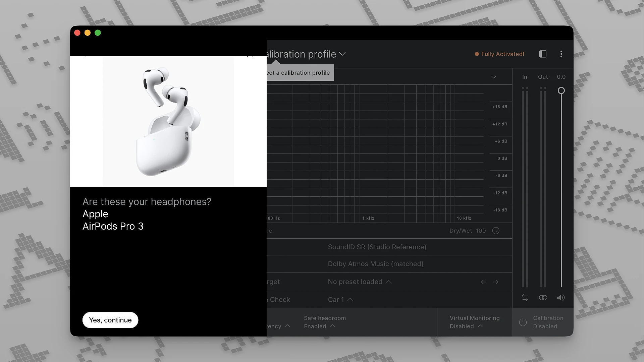Click the next preset arrow
The height and width of the screenshot is (362, 644).
pyautogui.click(x=496, y=282)
